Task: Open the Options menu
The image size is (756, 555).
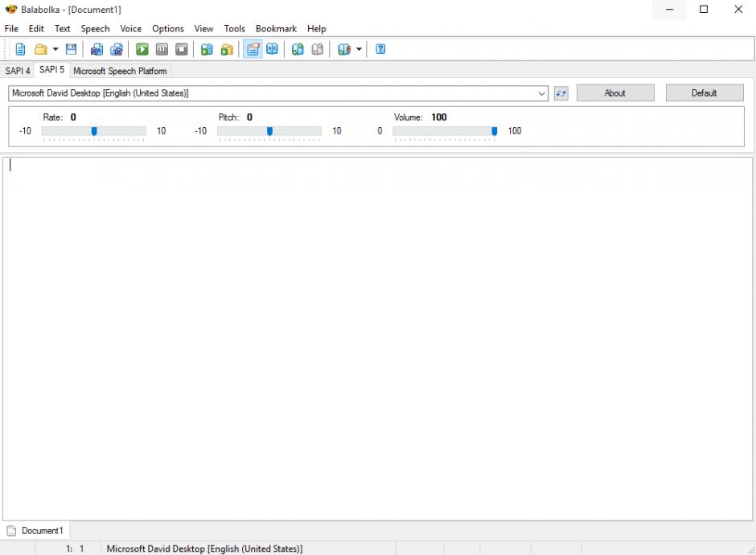Action: click(168, 29)
